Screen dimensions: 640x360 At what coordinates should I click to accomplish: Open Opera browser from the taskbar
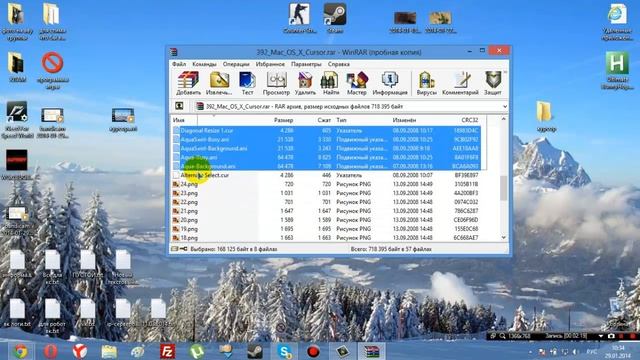tap(51, 351)
